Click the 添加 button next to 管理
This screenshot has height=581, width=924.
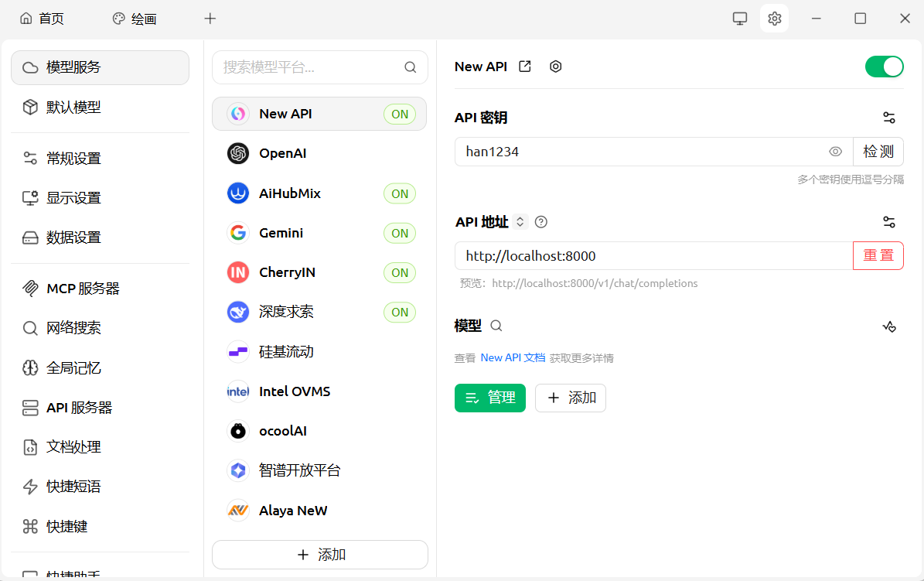[571, 398]
